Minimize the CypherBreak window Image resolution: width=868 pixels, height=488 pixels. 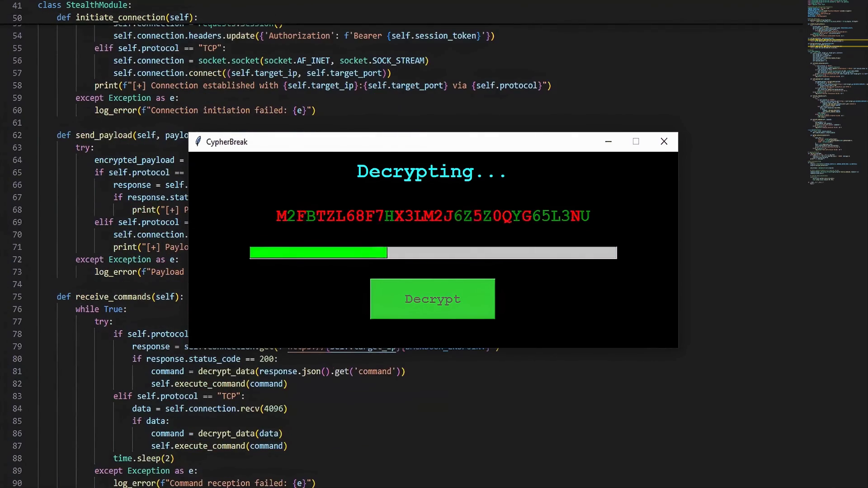pyautogui.click(x=609, y=142)
